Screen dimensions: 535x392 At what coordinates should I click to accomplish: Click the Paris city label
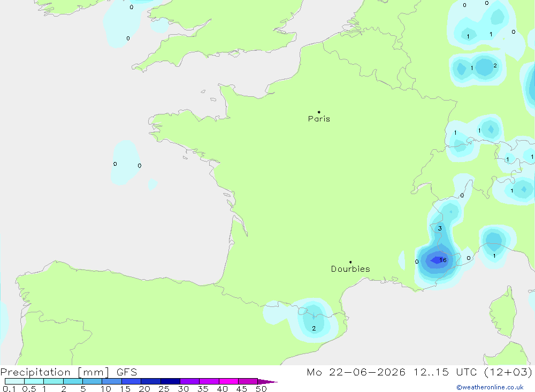click(319, 119)
